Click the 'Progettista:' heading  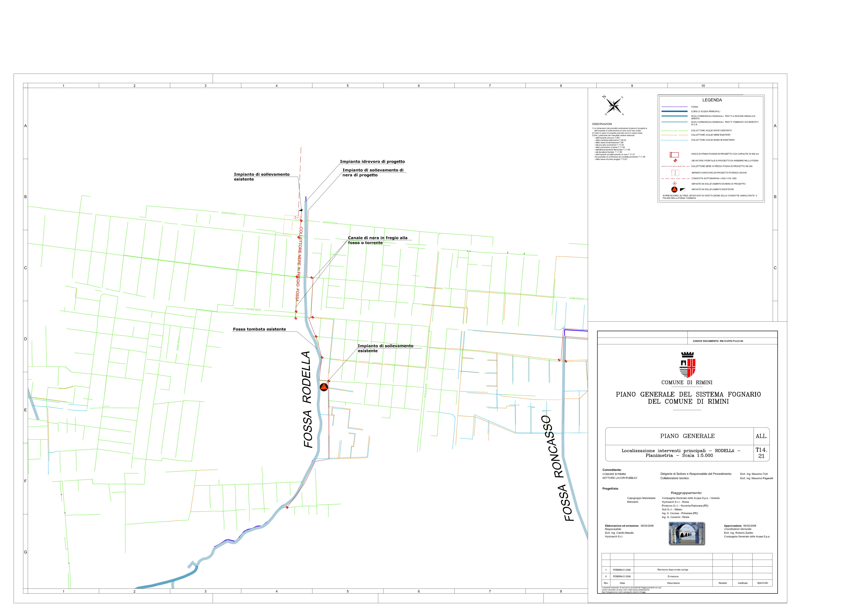610,489
